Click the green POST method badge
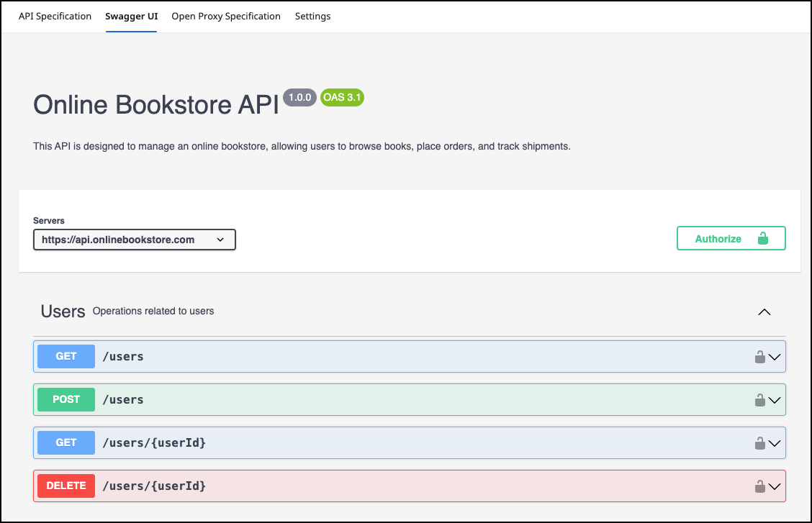This screenshot has height=523, width=812. coord(66,399)
